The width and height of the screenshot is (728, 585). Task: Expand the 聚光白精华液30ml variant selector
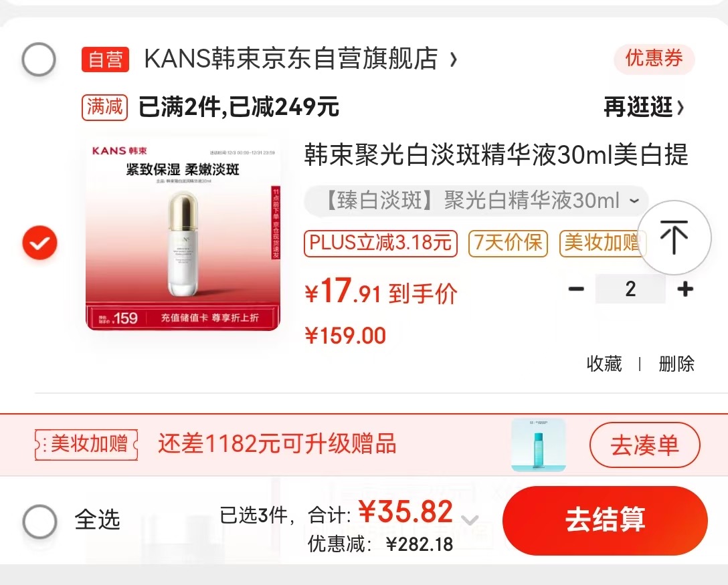pyautogui.click(x=476, y=201)
